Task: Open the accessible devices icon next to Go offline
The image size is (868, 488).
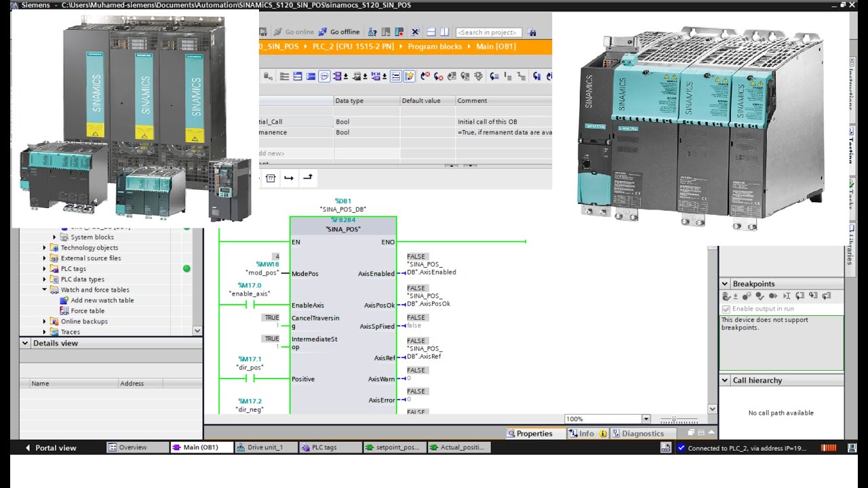Action: pos(372,32)
